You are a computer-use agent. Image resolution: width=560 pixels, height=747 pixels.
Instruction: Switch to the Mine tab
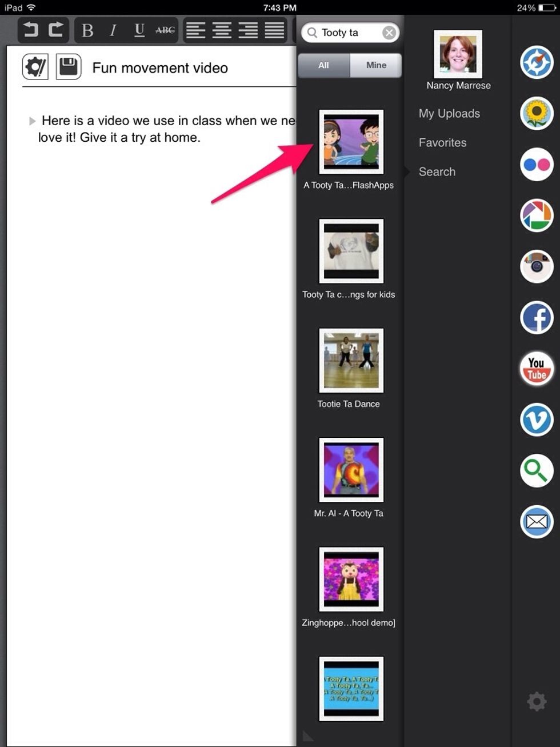(376, 65)
